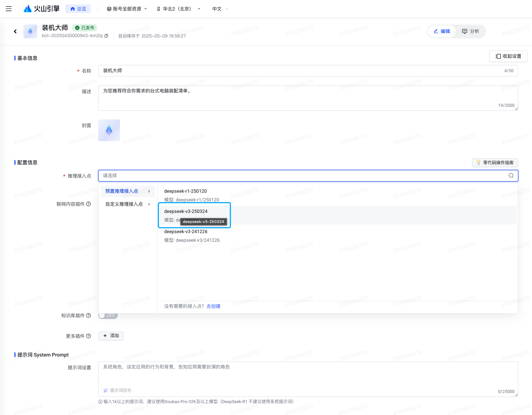Toggle the 知识库插件 switch
Image resolution: width=532 pixels, height=415 pixels.
click(x=108, y=316)
